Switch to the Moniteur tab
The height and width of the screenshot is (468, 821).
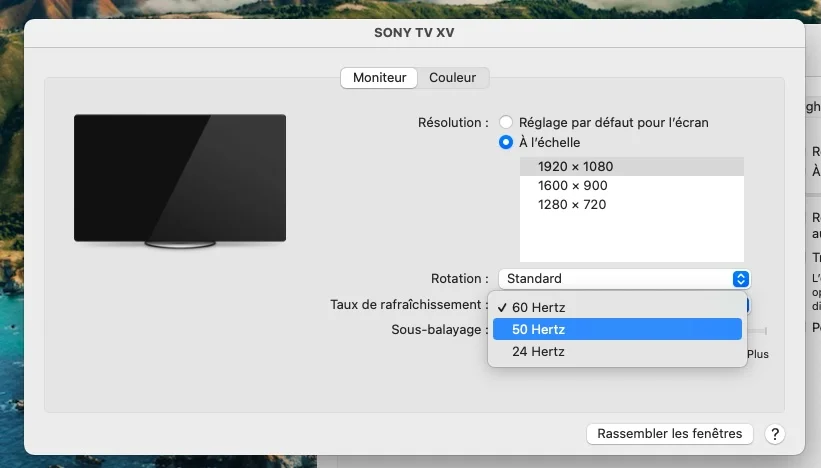379,77
